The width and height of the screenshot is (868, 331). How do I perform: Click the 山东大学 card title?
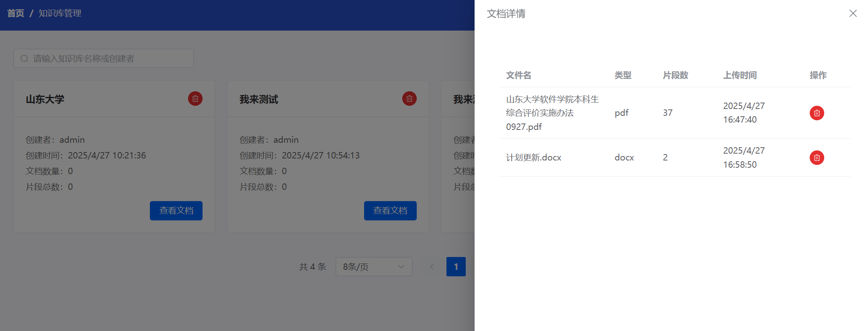pyautogui.click(x=45, y=99)
